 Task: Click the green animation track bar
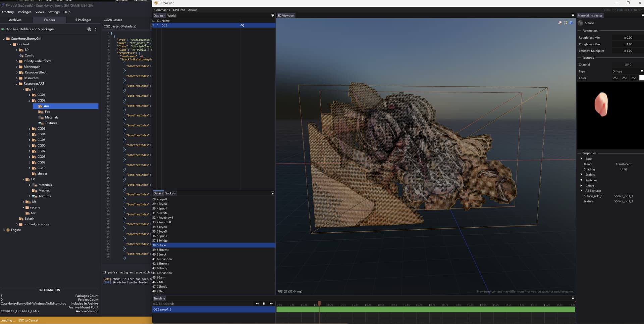coord(426,309)
